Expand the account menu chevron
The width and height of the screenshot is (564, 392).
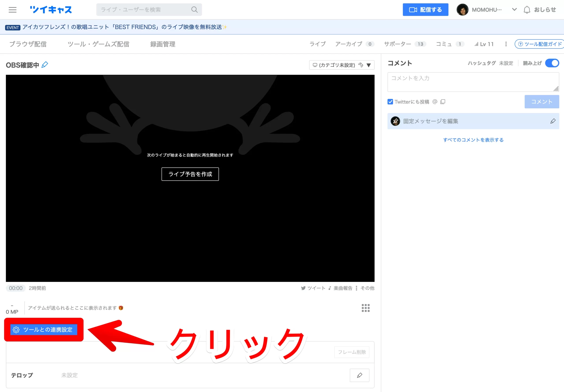click(514, 10)
